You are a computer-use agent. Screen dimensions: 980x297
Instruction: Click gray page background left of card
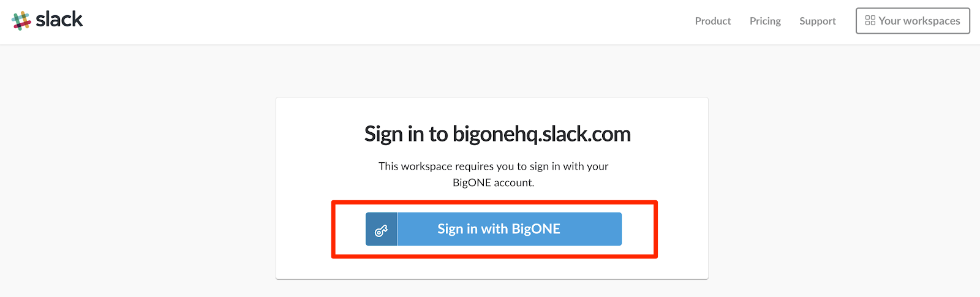point(135,184)
